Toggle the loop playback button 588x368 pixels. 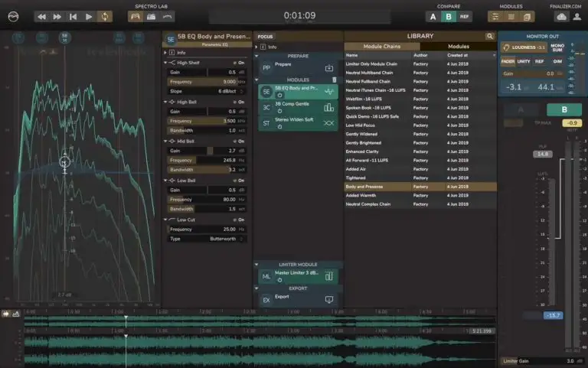coord(105,17)
